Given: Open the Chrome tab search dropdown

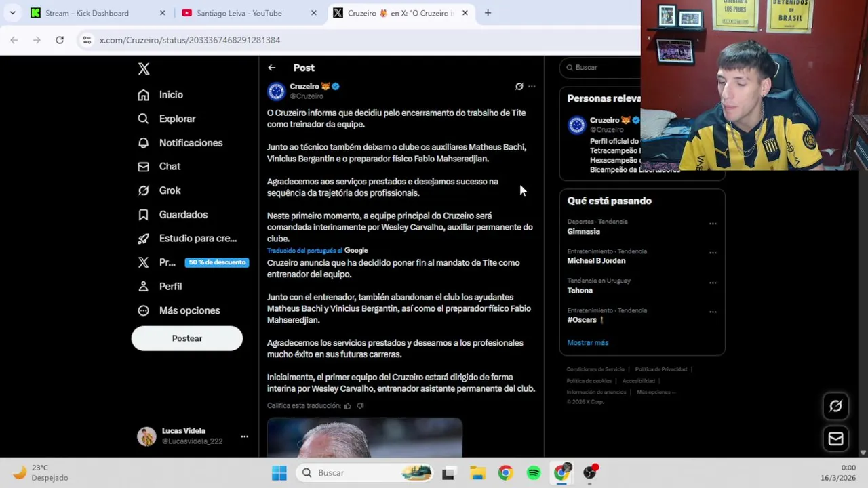Looking at the screenshot, I should [13, 13].
